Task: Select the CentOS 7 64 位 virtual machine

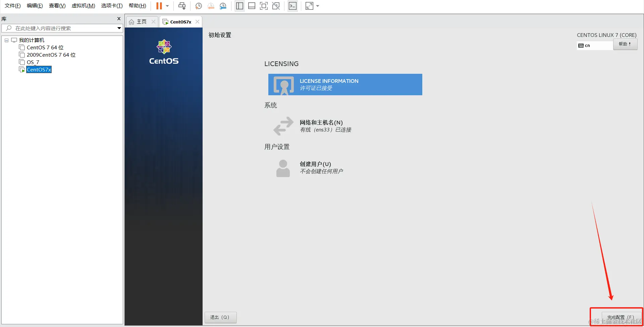Action: pyautogui.click(x=45, y=48)
